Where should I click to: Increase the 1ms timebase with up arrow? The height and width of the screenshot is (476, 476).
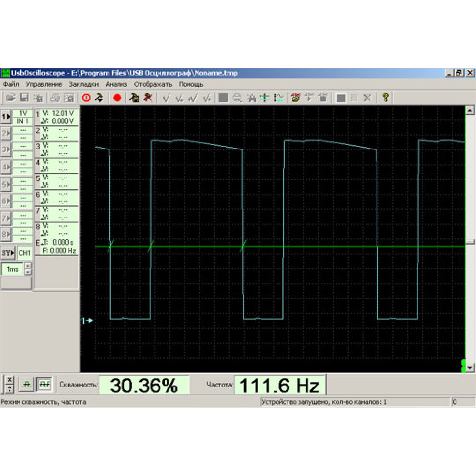[x=28, y=266]
